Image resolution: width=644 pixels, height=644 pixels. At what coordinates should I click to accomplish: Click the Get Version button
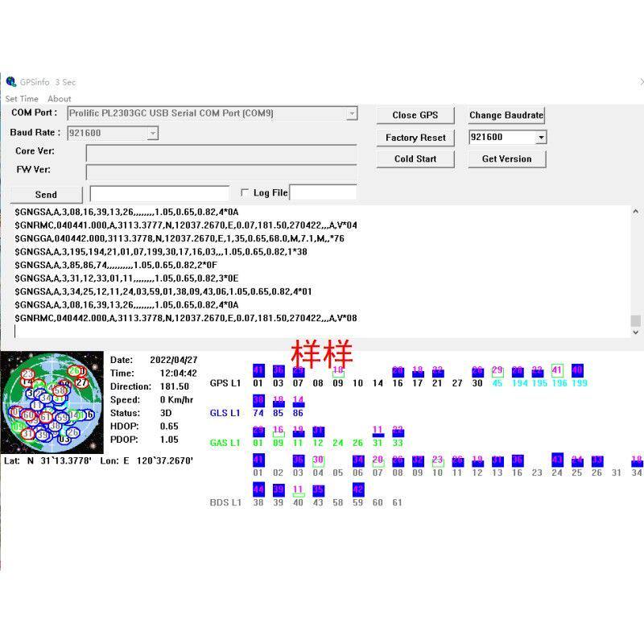[507, 159]
